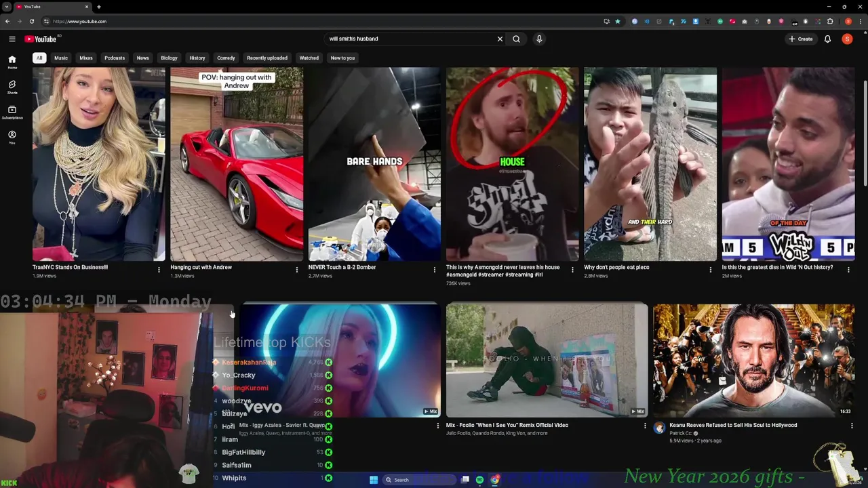Open the Foolio When I See You thumbnail

click(x=547, y=360)
